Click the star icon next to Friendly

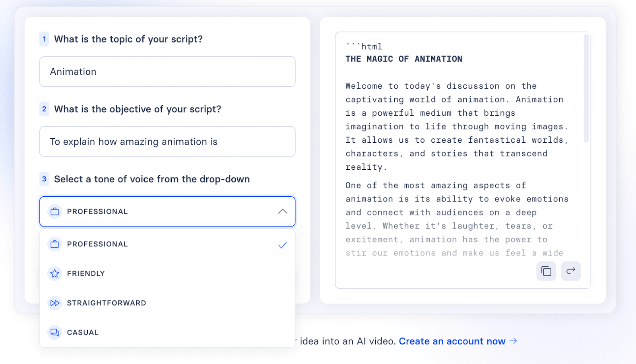tap(55, 273)
